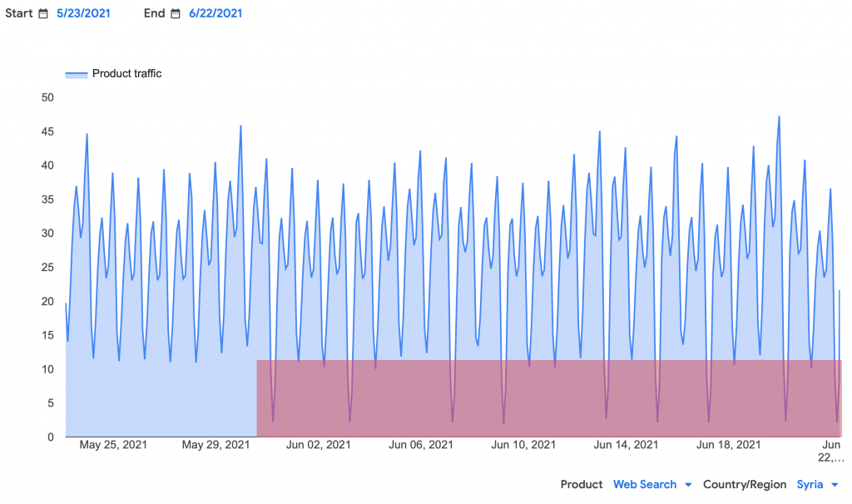
Task: Select the Jun 18, 2021 axis label
Action: (728, 445)
